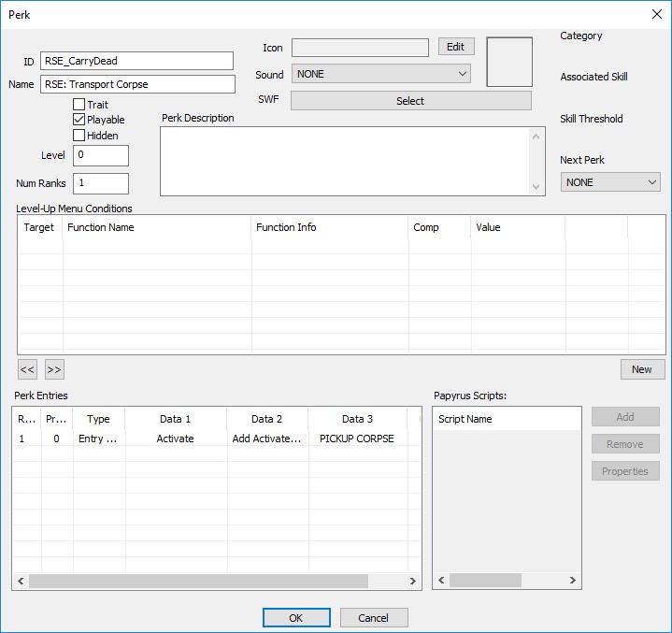The image size is (672, 633).
Task: Click the Edit icon button
Action: (x=456, y=47)
